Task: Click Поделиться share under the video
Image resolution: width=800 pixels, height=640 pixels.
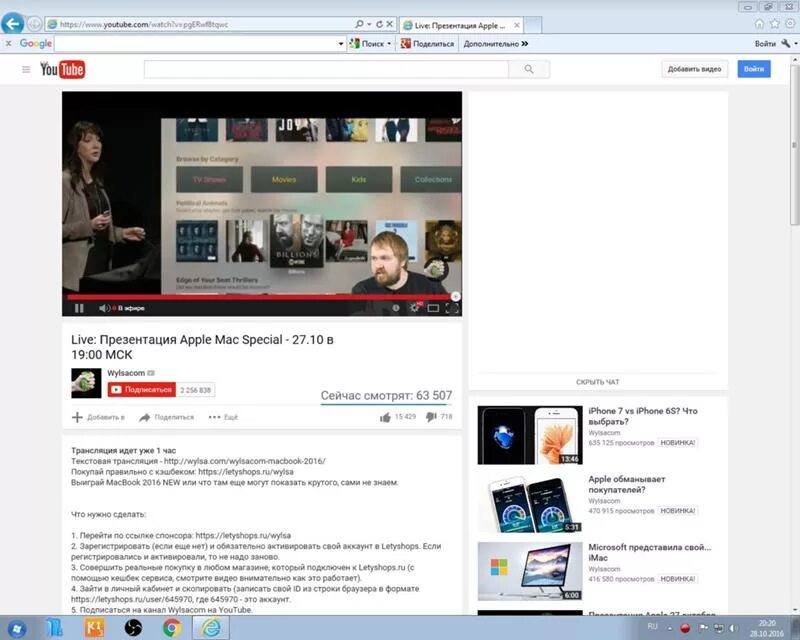Action: coord(167,417)
